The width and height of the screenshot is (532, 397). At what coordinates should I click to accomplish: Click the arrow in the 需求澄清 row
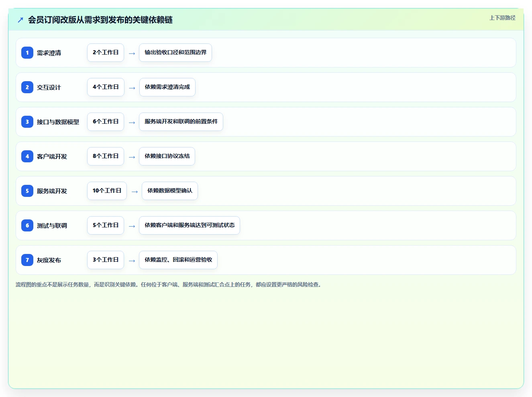click(132, 53)
